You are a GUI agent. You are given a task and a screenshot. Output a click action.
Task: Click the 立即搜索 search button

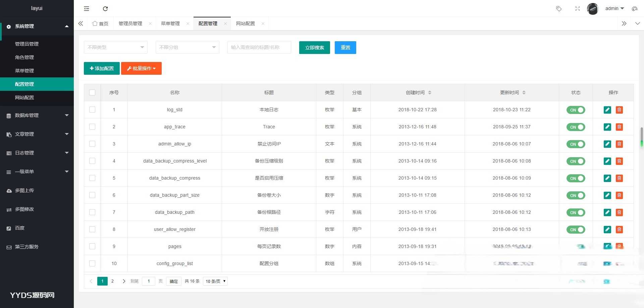pyautogui.click(x=314, y=48)
